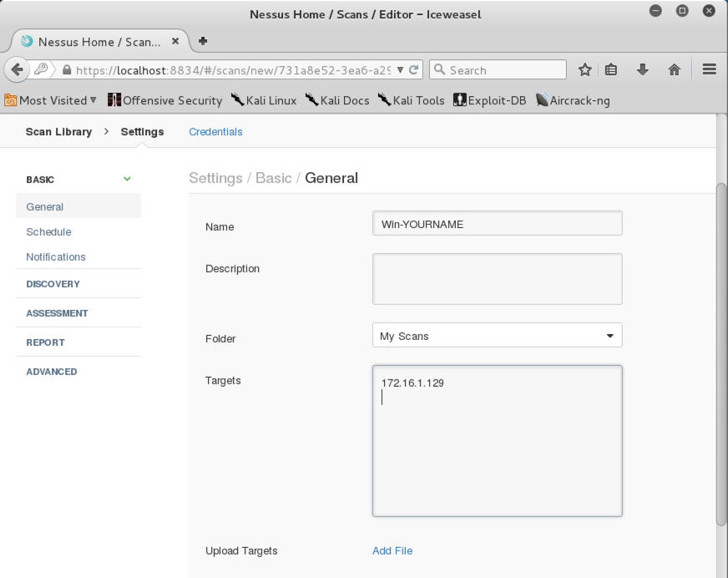Image resolution: width=728 pixels, height=578 pixels.
Task: Open the URL history dropdown arrow
Action: tap(401, 70)
